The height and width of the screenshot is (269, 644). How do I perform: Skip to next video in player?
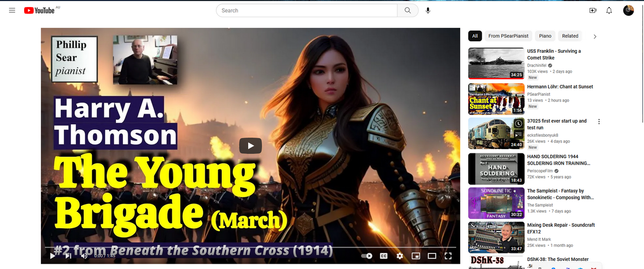point(68,256)
